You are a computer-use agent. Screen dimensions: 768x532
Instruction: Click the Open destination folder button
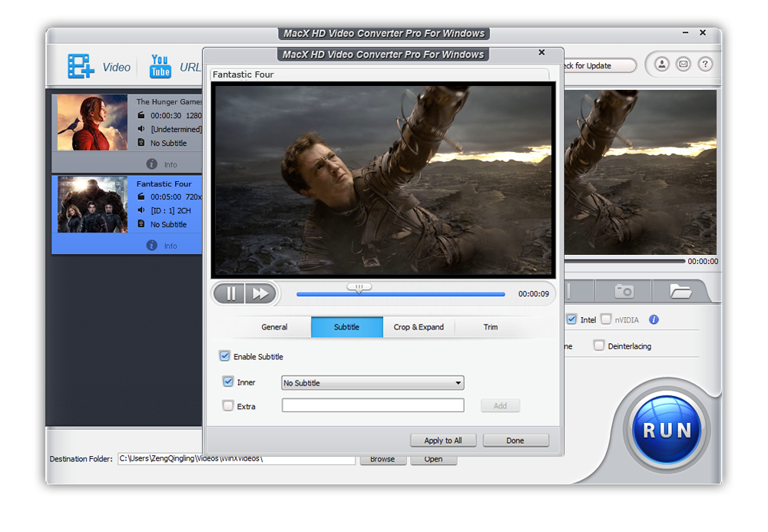pos(433,460)
